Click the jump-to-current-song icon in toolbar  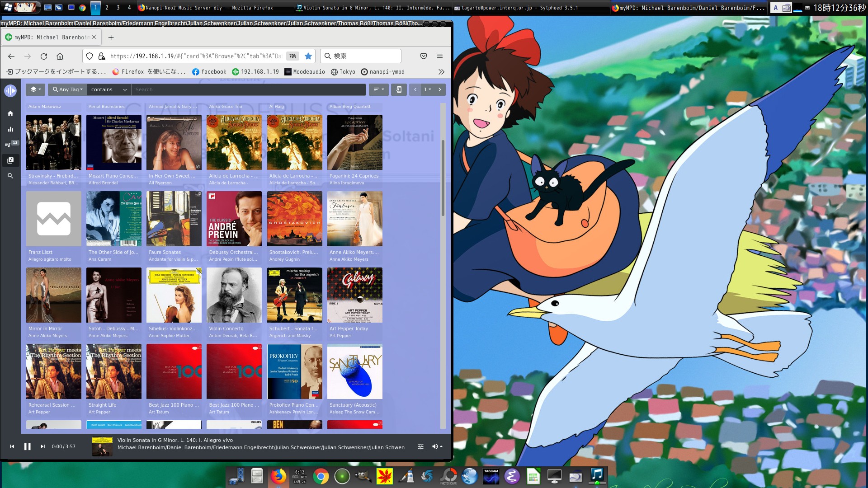(399, 89)
